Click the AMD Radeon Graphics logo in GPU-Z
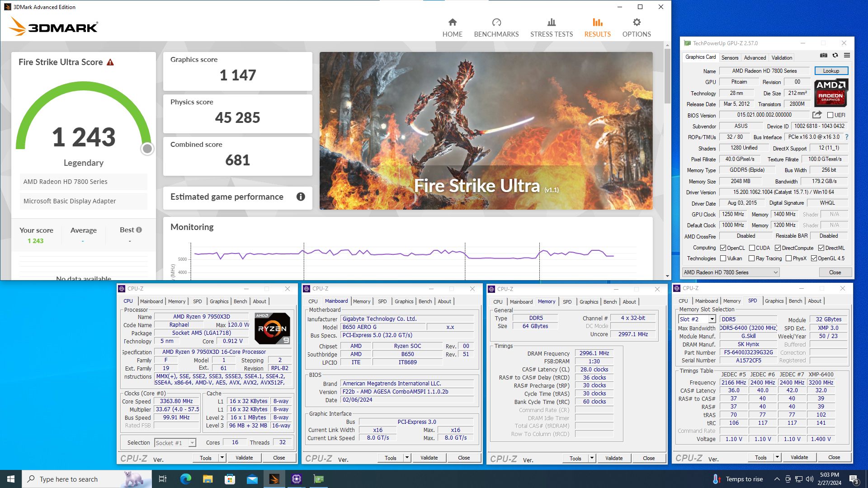Screen dimensions: 868x488 tap(831, 92)
